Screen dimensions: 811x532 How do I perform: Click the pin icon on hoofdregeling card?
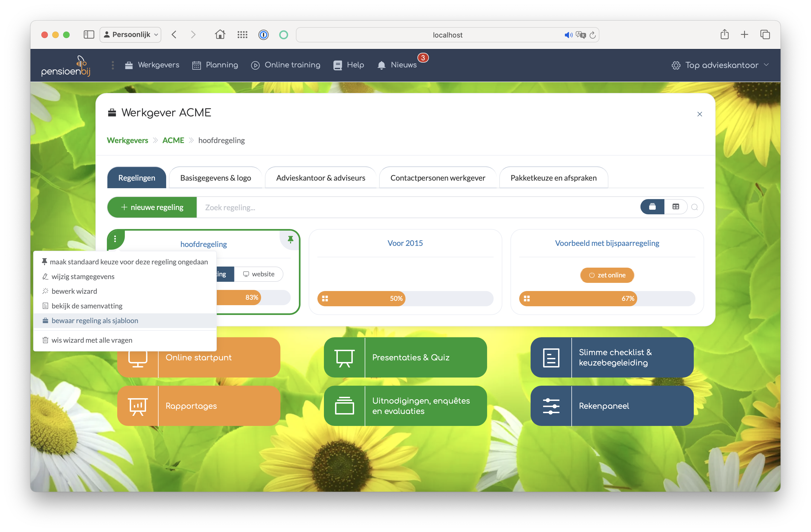tap(290, 239)
